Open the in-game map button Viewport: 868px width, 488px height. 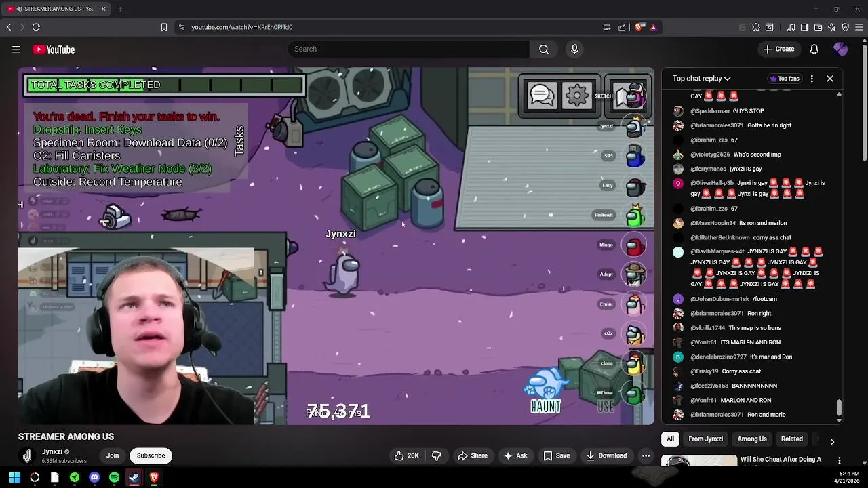(x=627, y=96)
